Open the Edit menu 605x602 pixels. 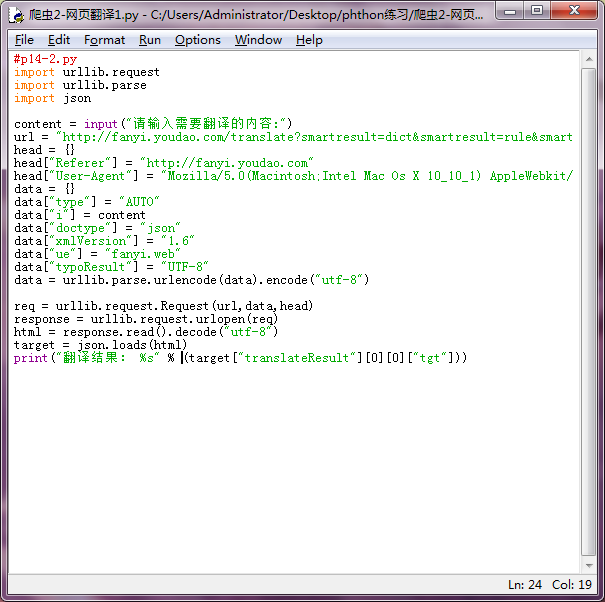pos(59,40)
